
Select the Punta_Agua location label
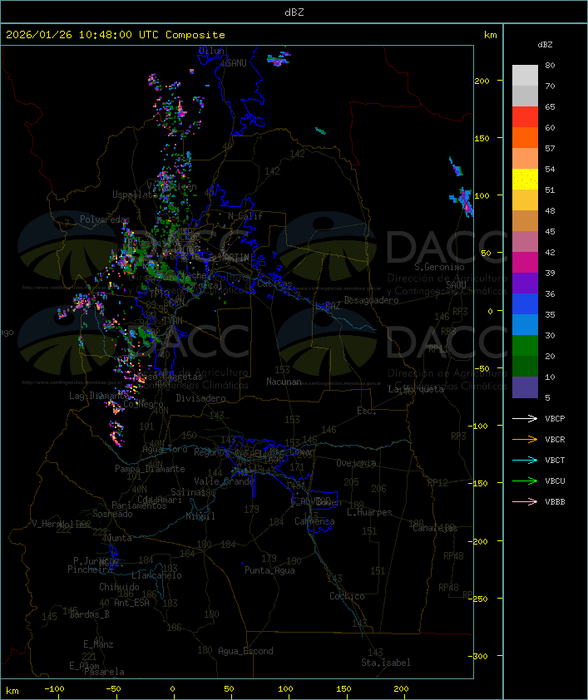[x=269, y=570]
